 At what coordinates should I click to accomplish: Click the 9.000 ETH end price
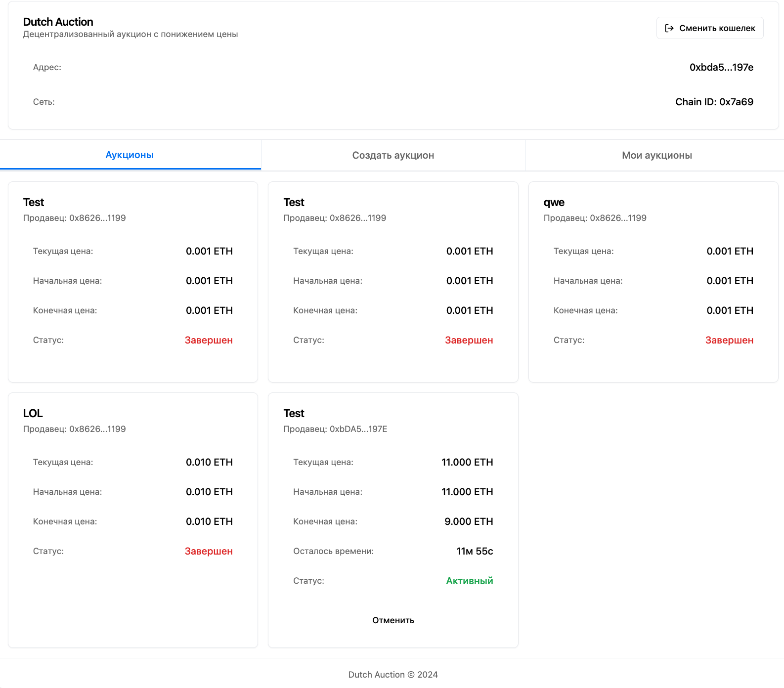pyautogui.click(x=469, y=521)
